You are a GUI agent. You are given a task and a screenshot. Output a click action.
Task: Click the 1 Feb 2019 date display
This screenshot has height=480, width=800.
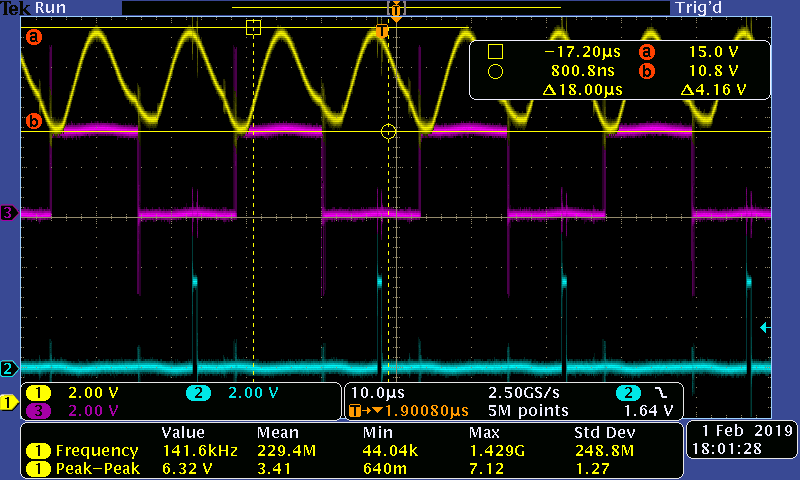click(747, 431)
